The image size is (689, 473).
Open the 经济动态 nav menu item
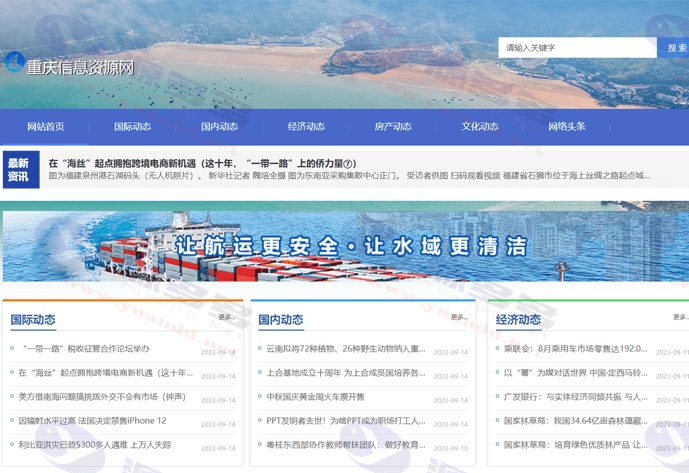coord(306,127)
